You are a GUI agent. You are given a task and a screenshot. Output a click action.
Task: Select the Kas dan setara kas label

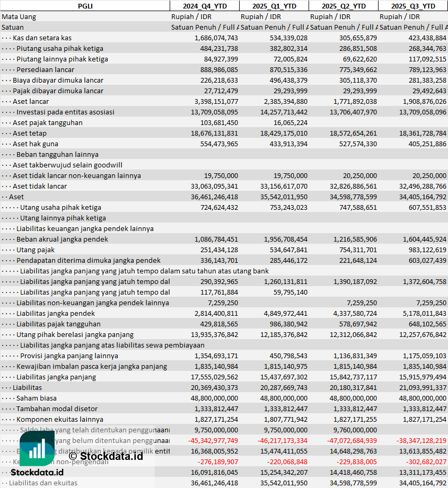tap(42, 38)
